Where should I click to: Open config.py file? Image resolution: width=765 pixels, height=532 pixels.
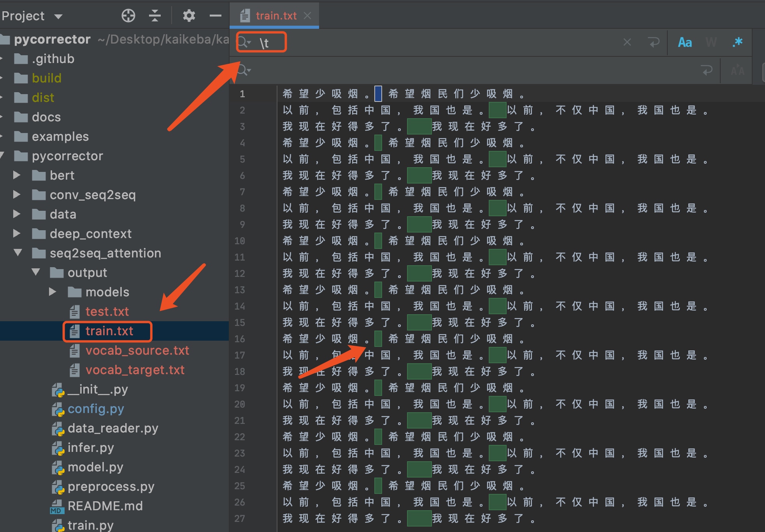point(95,409)
